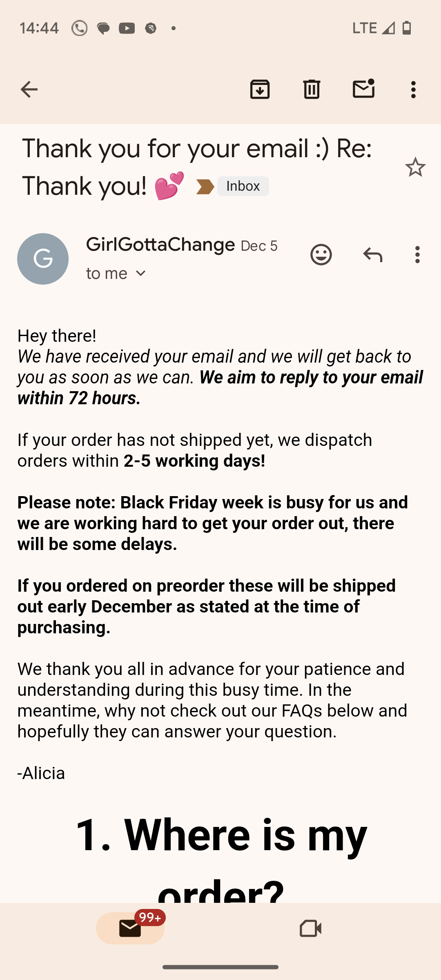441x980 pixels.
Task: Add an emoji reaction to message
Action: pyautogui.click(x=321, y=255)
